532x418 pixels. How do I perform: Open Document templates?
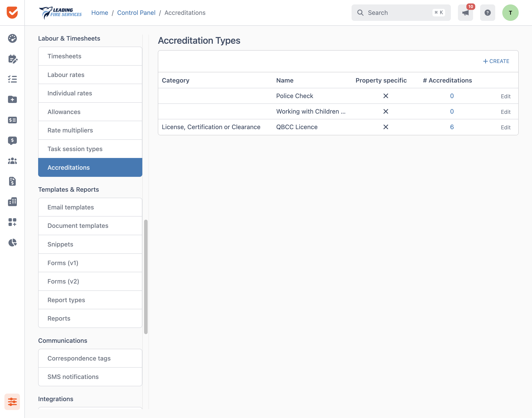coord(90,226)
